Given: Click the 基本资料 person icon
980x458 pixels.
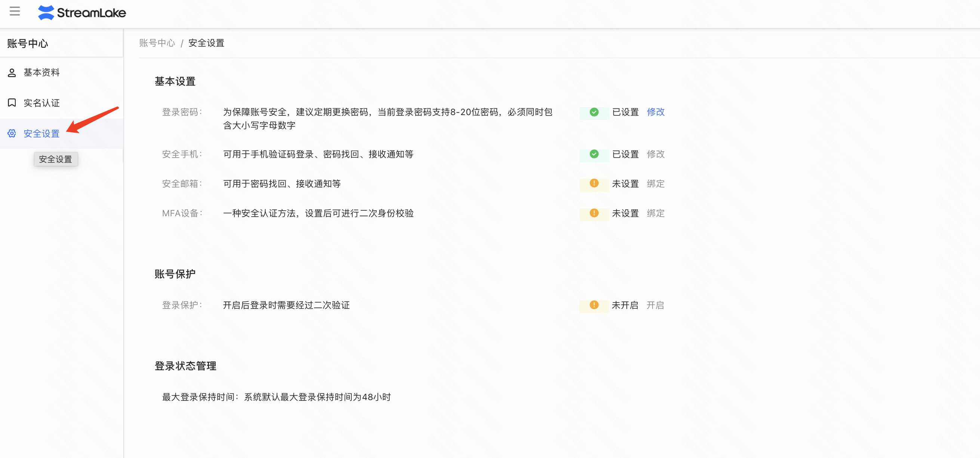Looking at the screenshot, I should [12, 72].
